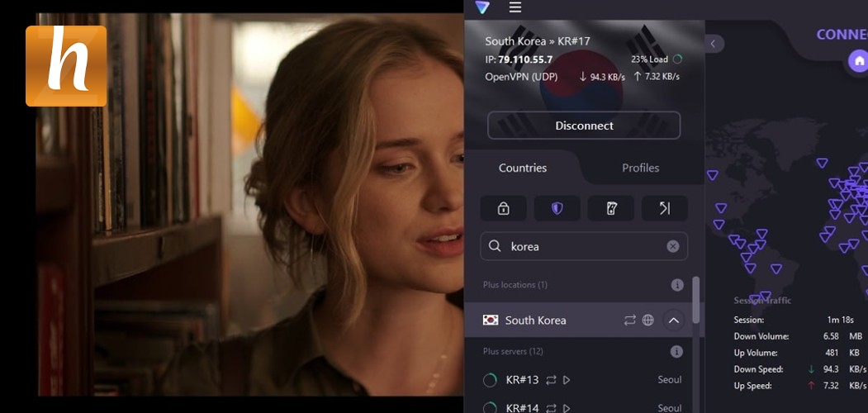
Task: Switch to the Countries tab
Action: [x=523, y=168]
